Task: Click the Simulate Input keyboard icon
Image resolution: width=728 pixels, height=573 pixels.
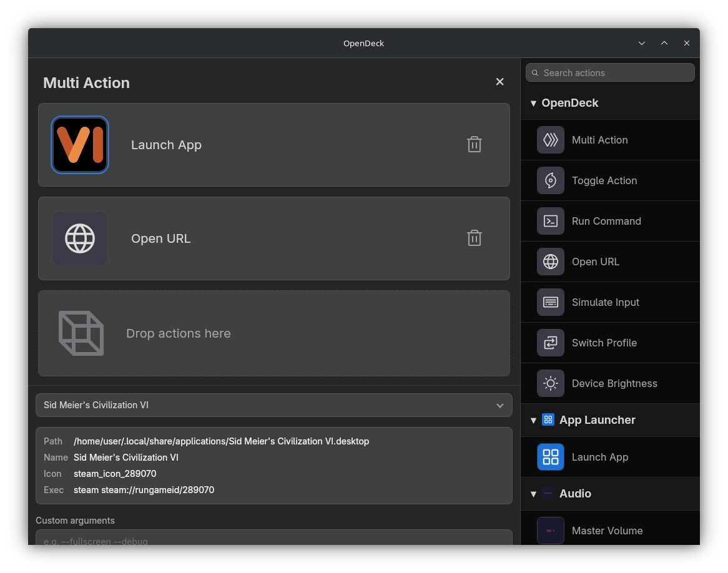Action: point(551,302)
